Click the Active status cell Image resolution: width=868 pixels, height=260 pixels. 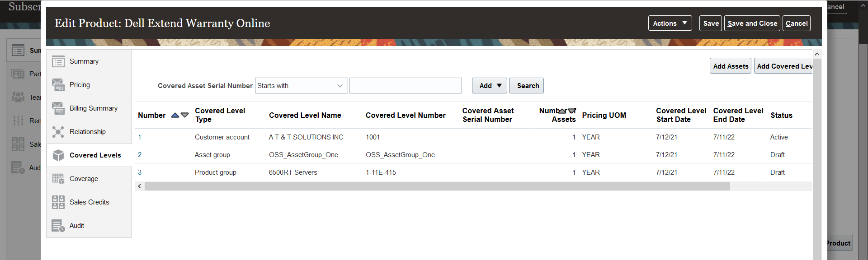pos(779,137)
